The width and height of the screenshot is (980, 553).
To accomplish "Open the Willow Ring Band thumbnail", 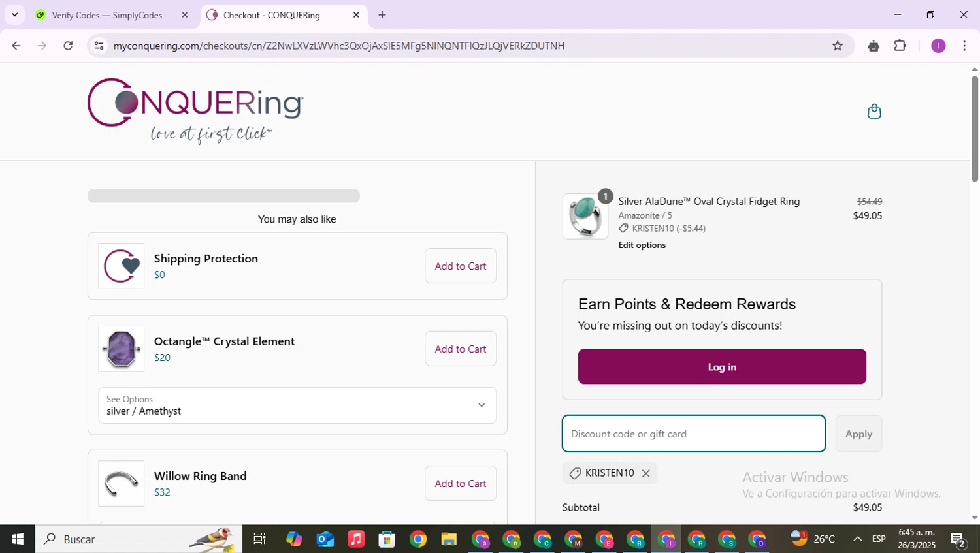I will (x=122, y=483).
